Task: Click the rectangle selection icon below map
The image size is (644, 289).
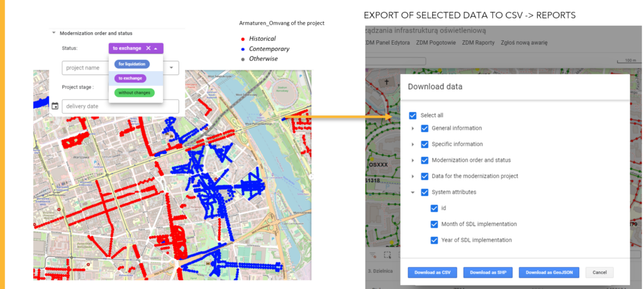Action: (x=387, y=255)
